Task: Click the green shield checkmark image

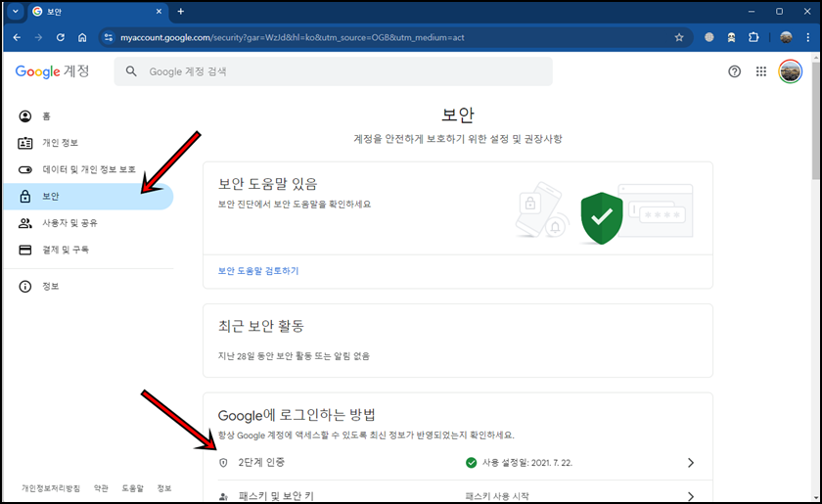Action: [602, 218]
